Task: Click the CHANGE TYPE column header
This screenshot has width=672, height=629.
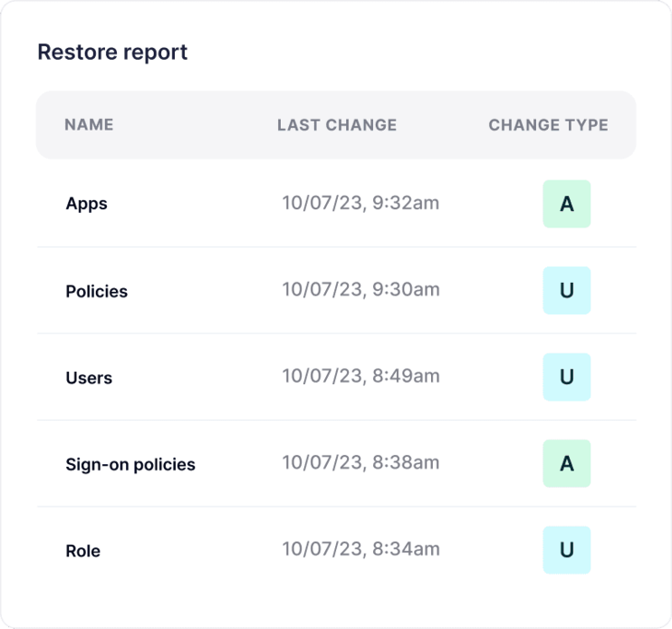Action: click(548, 125)
